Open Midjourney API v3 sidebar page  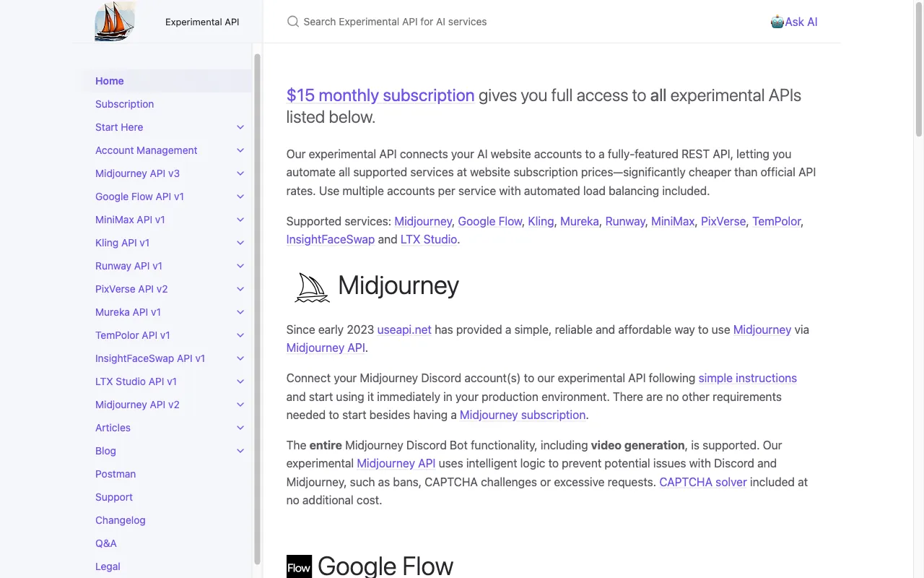pyautogui.click(x=137, y=173)
